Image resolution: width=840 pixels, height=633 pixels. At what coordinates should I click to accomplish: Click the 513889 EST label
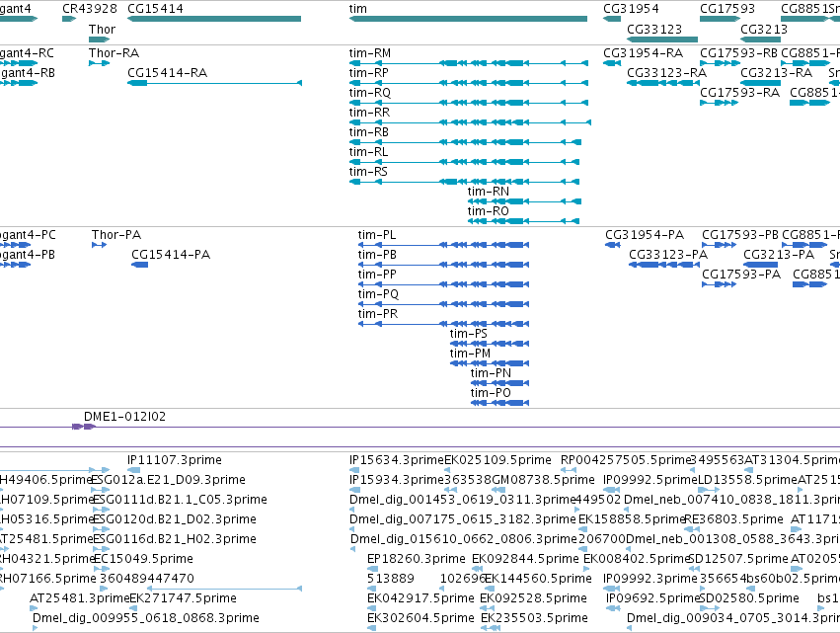point(391,579)
